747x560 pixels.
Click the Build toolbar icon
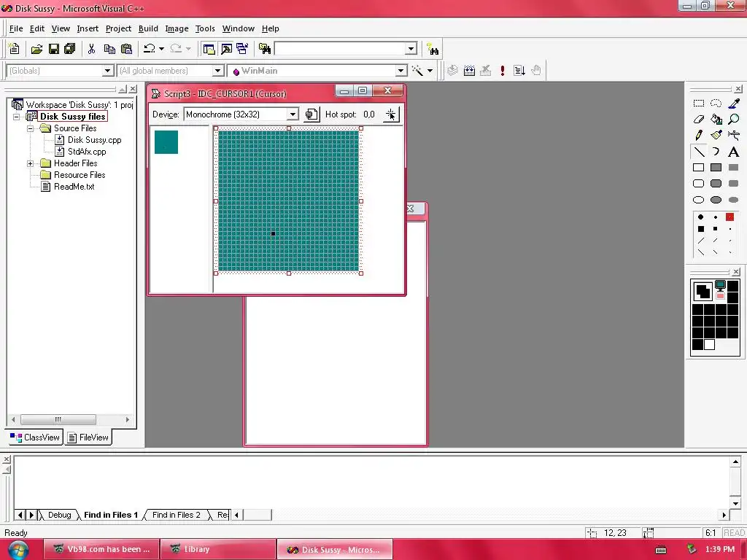pyautogui.click(x=469, y=71)
